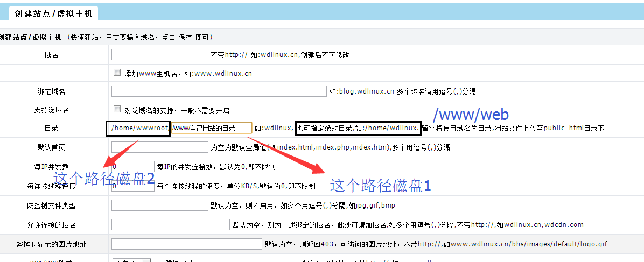Click the 盗链时显示的图片地址 input field
644x262 pixels.
pyautogui.click(x=186, y=244)
